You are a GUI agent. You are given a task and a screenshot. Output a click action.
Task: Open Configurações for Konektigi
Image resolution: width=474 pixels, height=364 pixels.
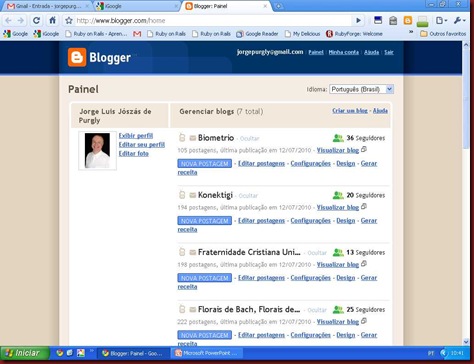(x=311, y=221)
